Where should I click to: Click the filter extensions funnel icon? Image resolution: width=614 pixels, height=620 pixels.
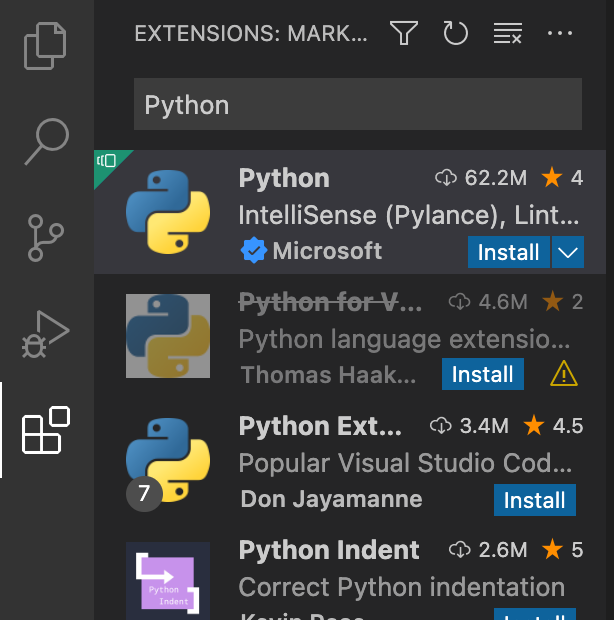click(x=404, y=34)
